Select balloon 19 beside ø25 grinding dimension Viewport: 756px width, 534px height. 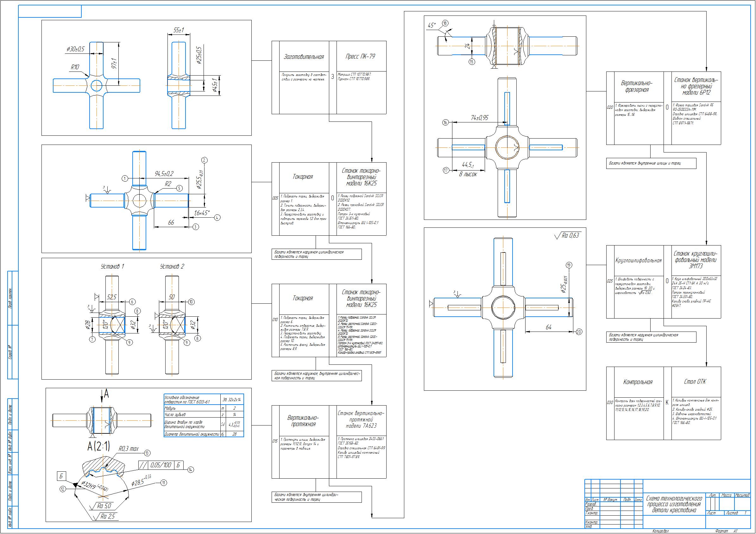click(x=569, y=265)
